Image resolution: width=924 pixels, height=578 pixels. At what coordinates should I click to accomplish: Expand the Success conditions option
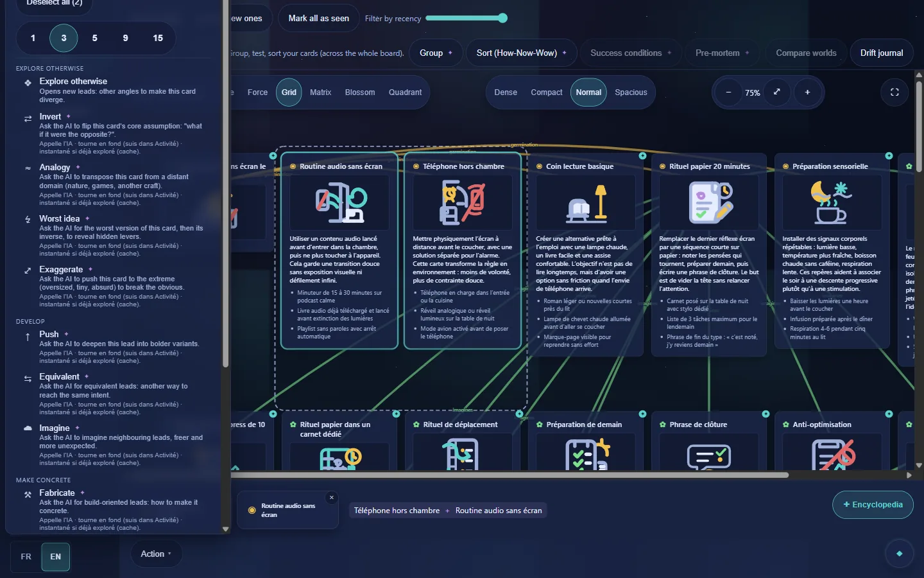point(631,53)
